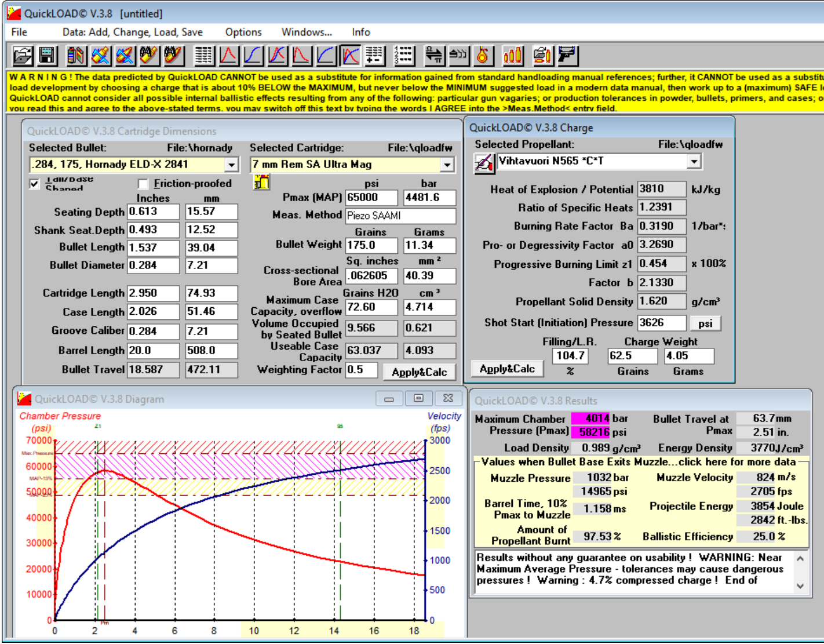824x644 pixels.
Task: Click the cartridge case icon below Selected Cartridge
Action: click(261, 183)
